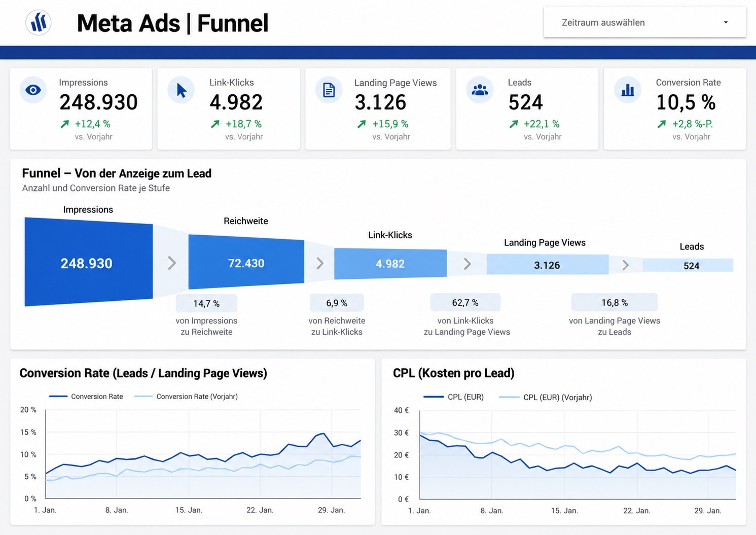Click 15. Jan. label on CPL chart
Screen dimensions: 756x535
point(564,511)
